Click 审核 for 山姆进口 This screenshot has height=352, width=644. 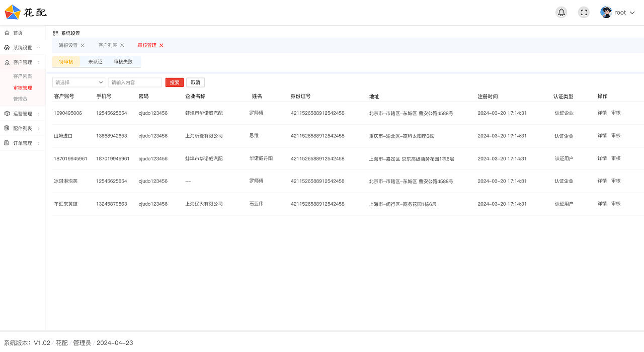[616, 136]
